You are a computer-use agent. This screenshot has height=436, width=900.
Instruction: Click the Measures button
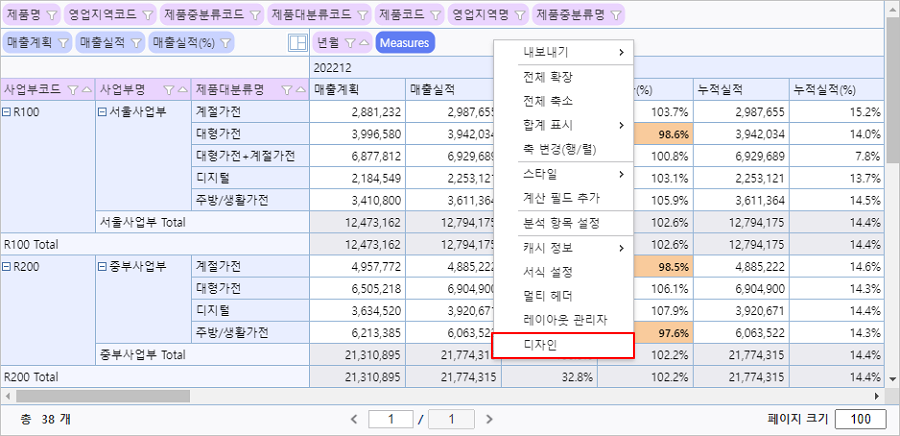(x=405, y=43)
